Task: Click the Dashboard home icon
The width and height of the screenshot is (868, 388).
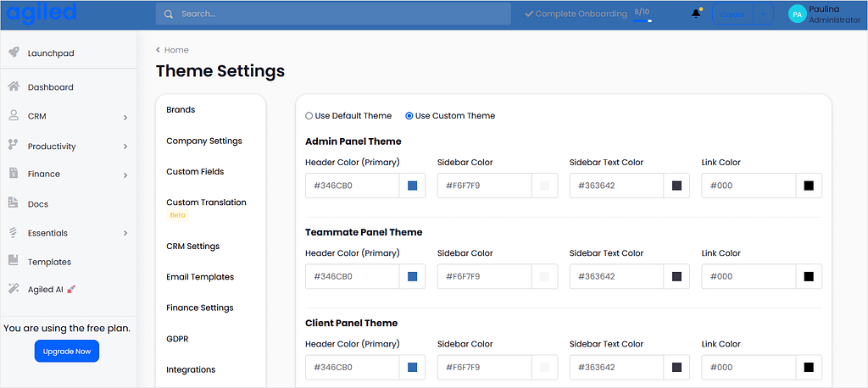Action: (x=14, y=86)
